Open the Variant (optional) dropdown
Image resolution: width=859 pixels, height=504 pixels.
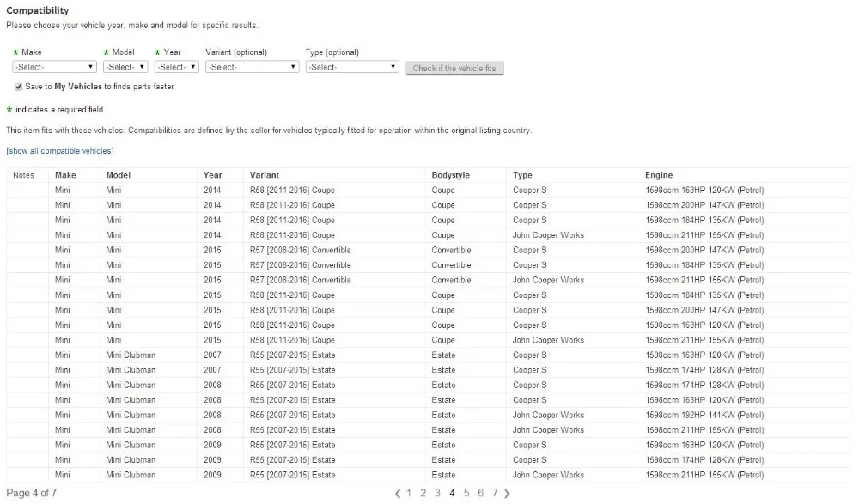(x=252, y=67)
